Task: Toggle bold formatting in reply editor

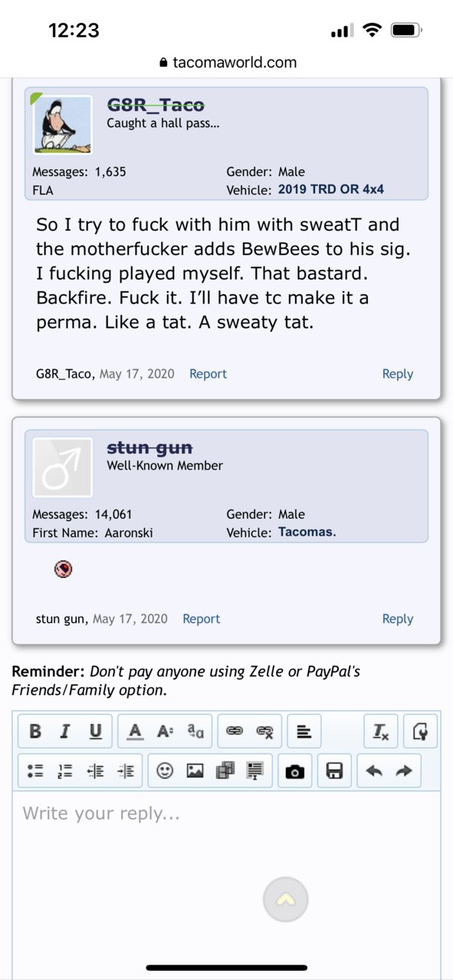Action: pos(35,732)
